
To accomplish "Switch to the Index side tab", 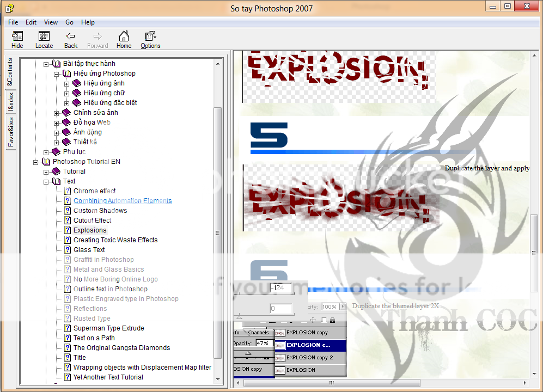I will [11, 102].
